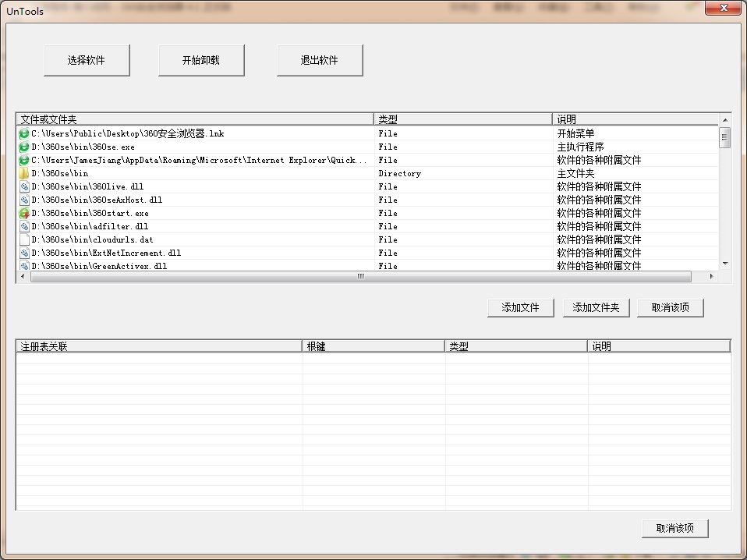747x560 pixels.
Task: Click the 360live.dll file icon
Action: point(24,186)
